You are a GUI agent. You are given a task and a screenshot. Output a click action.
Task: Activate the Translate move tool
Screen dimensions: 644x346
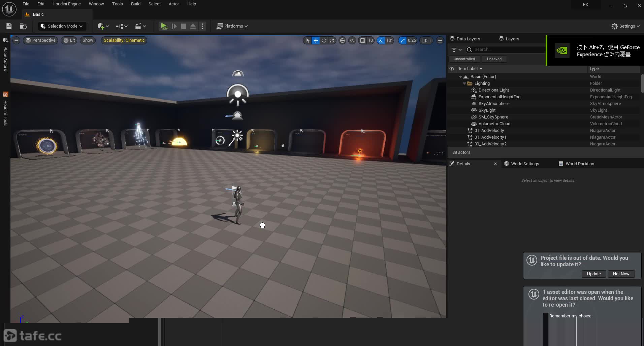coord(316,40)
